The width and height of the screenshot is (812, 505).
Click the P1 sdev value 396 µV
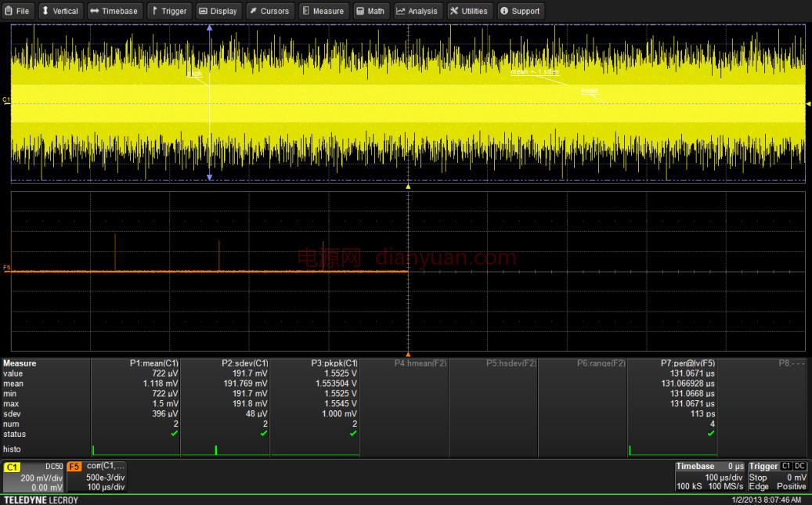pyautogui.click(x=165, y=413)
